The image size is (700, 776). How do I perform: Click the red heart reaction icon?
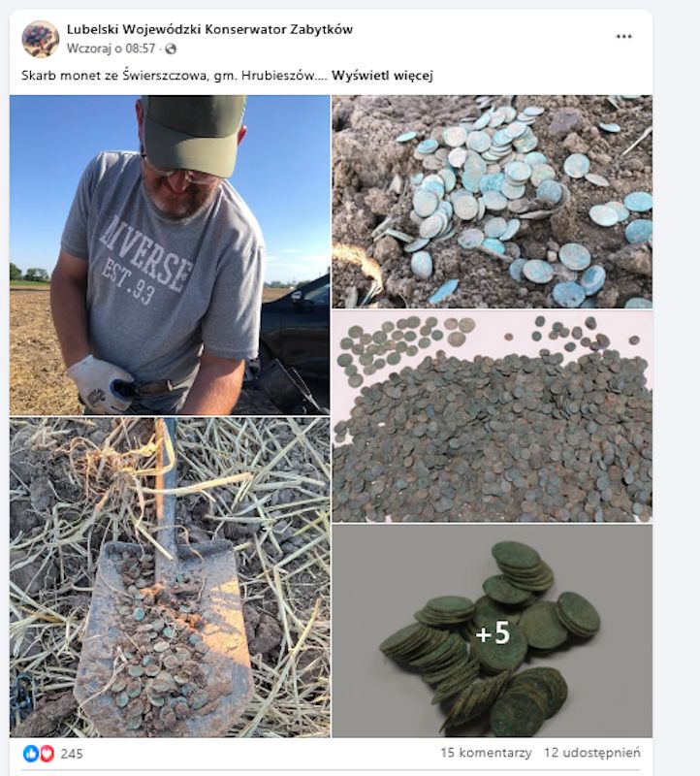point(47,754)
